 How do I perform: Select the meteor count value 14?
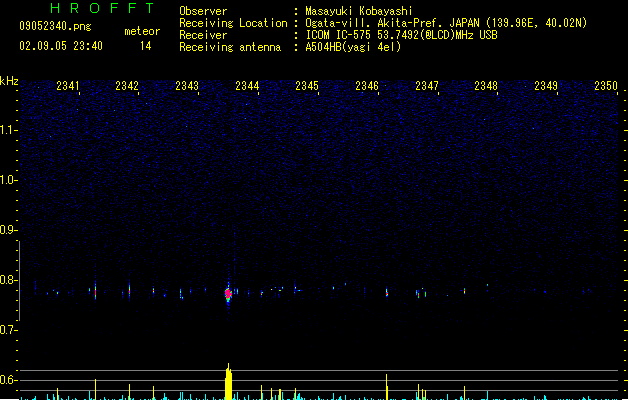tap(146, 46)
